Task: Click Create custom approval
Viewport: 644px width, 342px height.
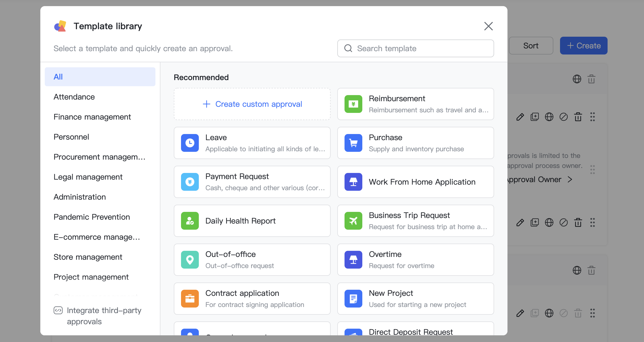Action: 252,104
